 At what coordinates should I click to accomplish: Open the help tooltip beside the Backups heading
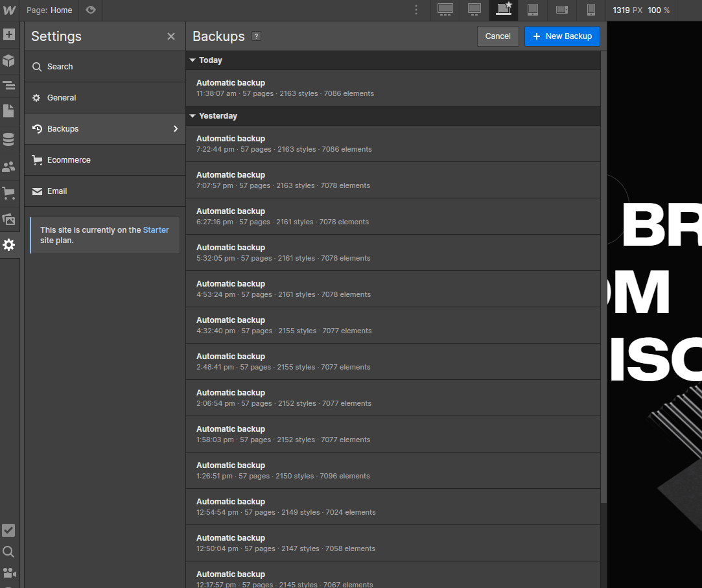coord(256,36)
